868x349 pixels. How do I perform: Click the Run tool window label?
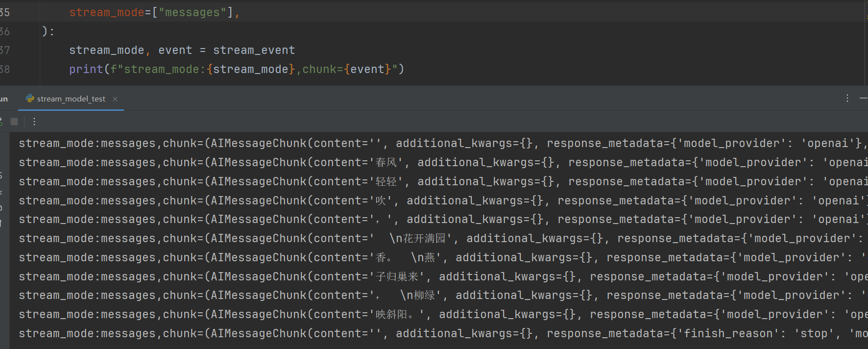[3, 99]
